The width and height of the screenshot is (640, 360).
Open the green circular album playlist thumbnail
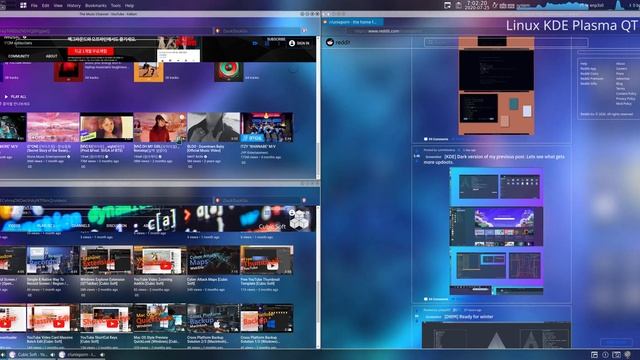coord(229,71)
